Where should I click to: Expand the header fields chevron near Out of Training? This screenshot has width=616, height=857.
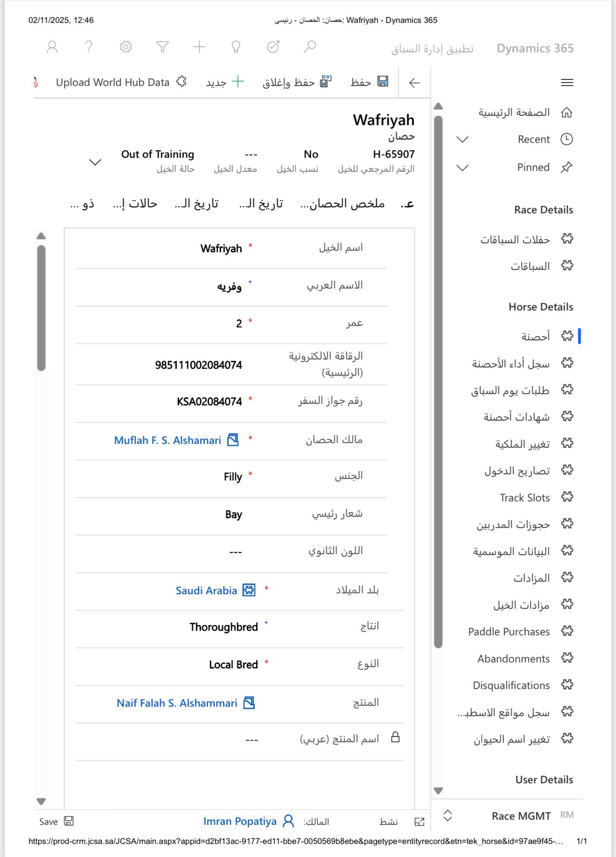point(95,162)
